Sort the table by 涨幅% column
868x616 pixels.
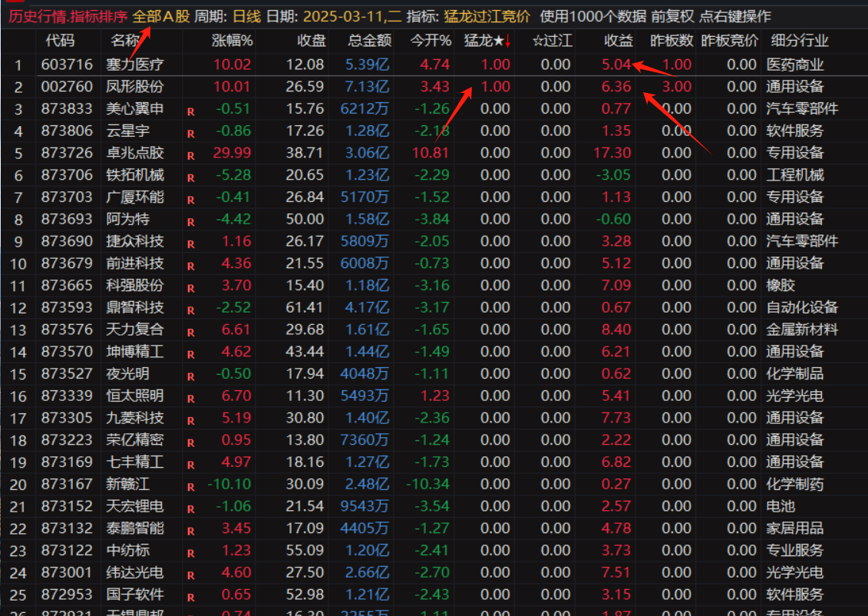tap(232, 41)
